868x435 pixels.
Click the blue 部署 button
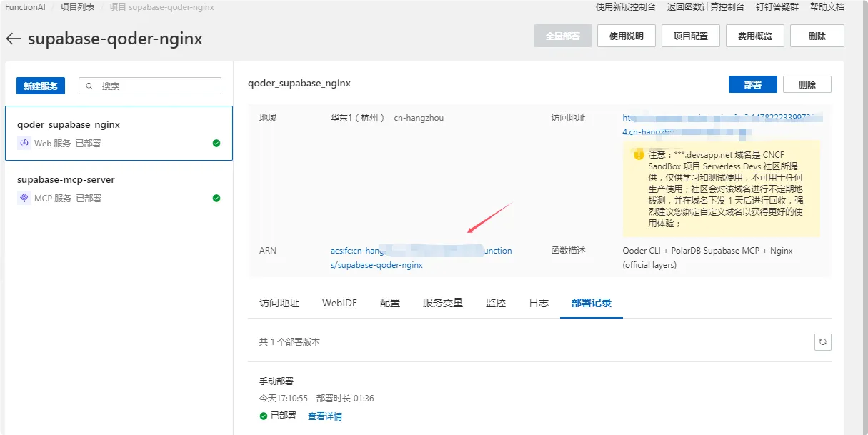[752, 84]
